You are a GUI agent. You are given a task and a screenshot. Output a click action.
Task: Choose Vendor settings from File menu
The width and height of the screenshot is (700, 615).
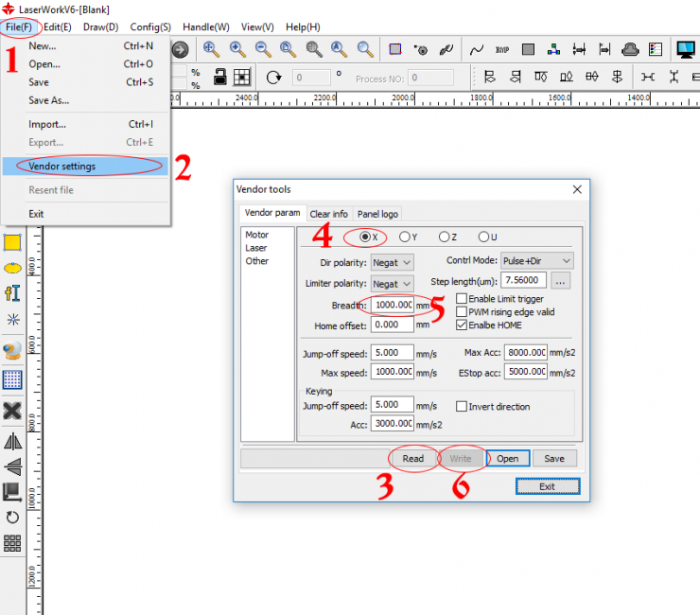click(62, 167)
